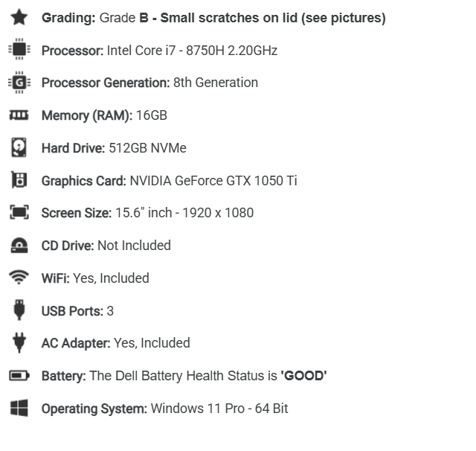This screenshot has height=451, width=476.
Task: Select the CD drive icon
Action: pos(19,245)
